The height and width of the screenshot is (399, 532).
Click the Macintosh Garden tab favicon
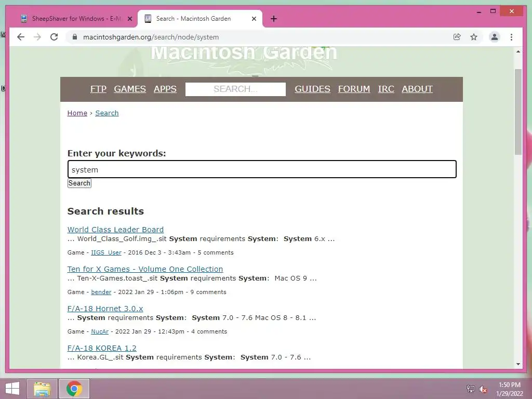coord(148,19)
